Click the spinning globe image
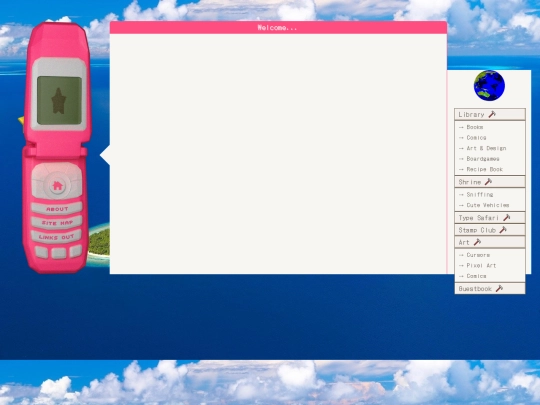 click(489, 85)
